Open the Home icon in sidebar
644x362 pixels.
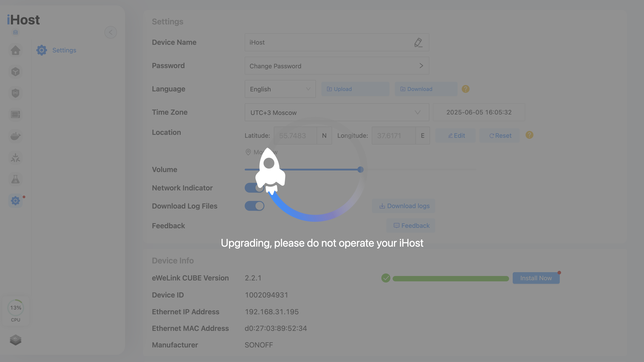click(x=15, y=50)
